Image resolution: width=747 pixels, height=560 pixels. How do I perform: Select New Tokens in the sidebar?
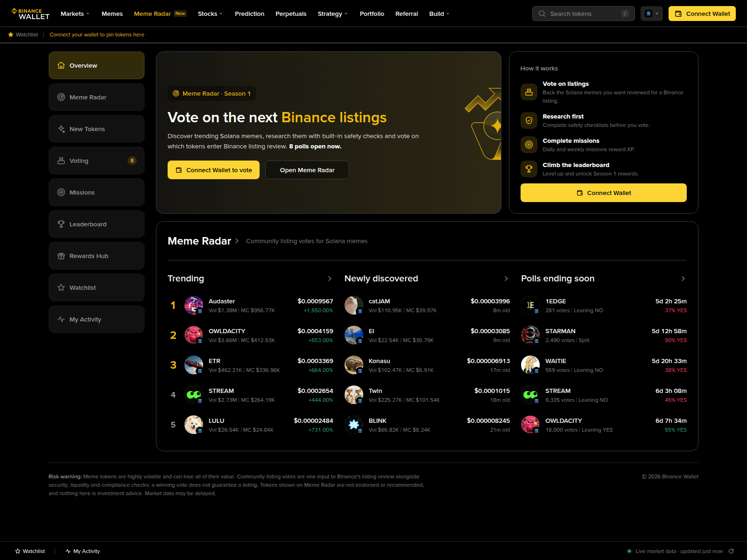point(97,129)
